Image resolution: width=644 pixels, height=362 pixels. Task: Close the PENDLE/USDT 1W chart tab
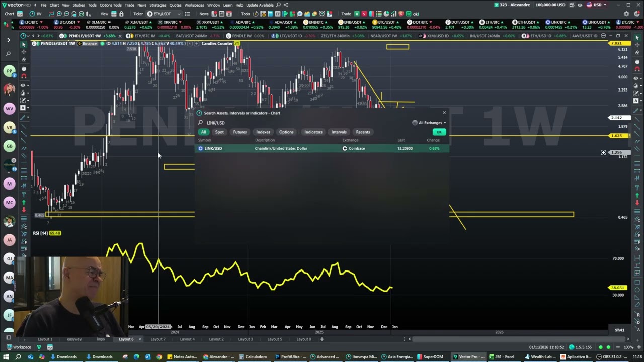pos(120,36)
